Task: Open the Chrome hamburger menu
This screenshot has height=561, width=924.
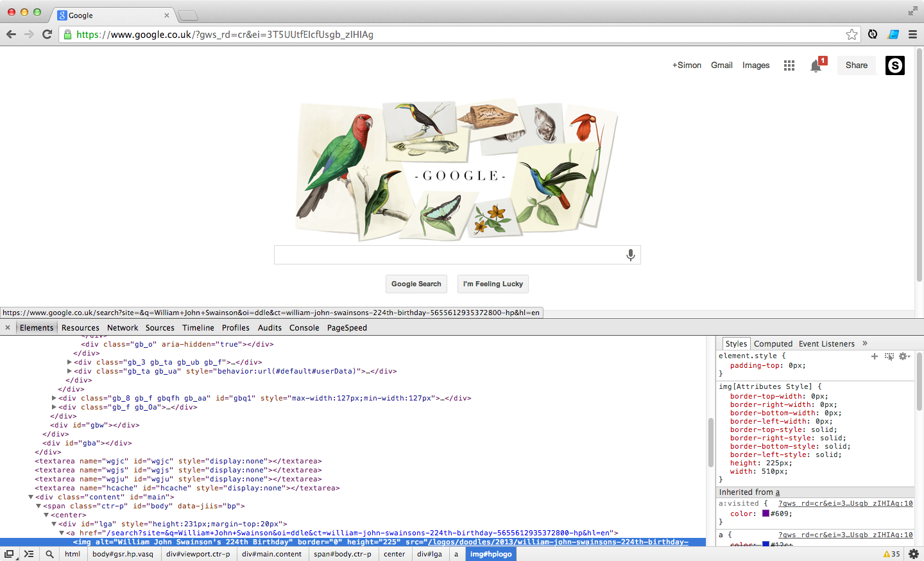Action: 912,35
